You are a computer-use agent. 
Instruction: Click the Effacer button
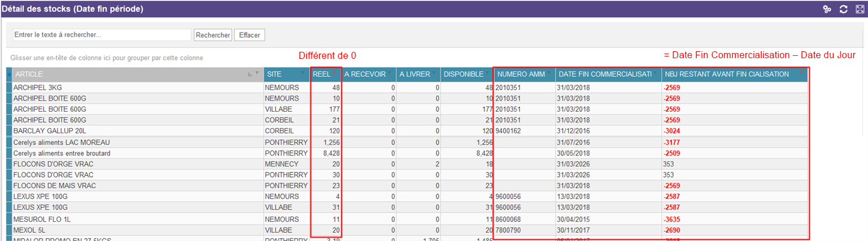point(249,35)
